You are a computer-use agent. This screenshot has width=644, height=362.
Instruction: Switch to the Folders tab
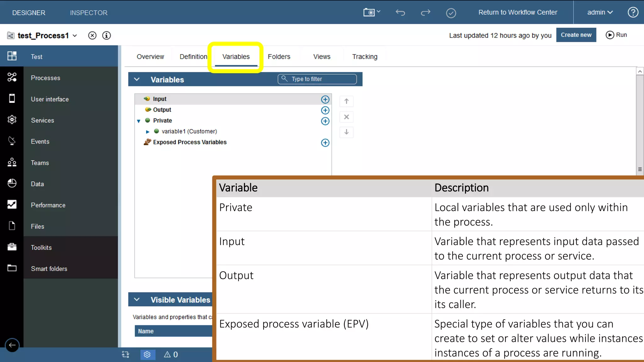279,57
